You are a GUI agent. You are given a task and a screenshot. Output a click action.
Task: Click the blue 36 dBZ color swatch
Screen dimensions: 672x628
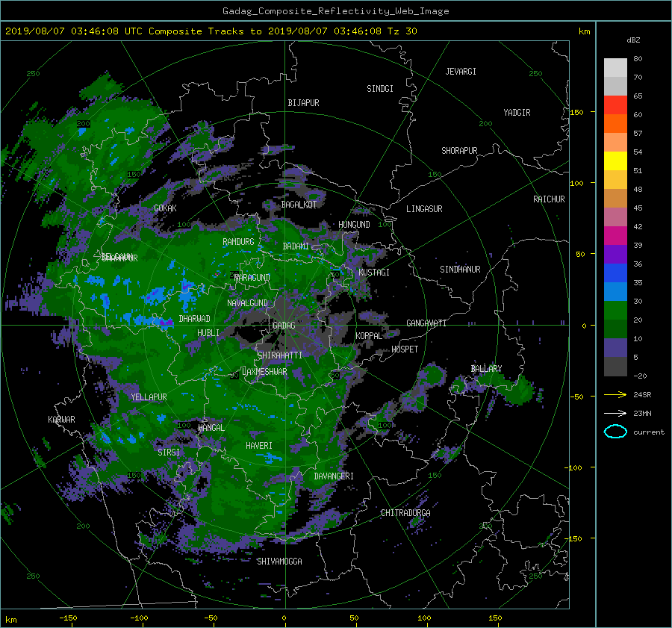pos(615,273)
